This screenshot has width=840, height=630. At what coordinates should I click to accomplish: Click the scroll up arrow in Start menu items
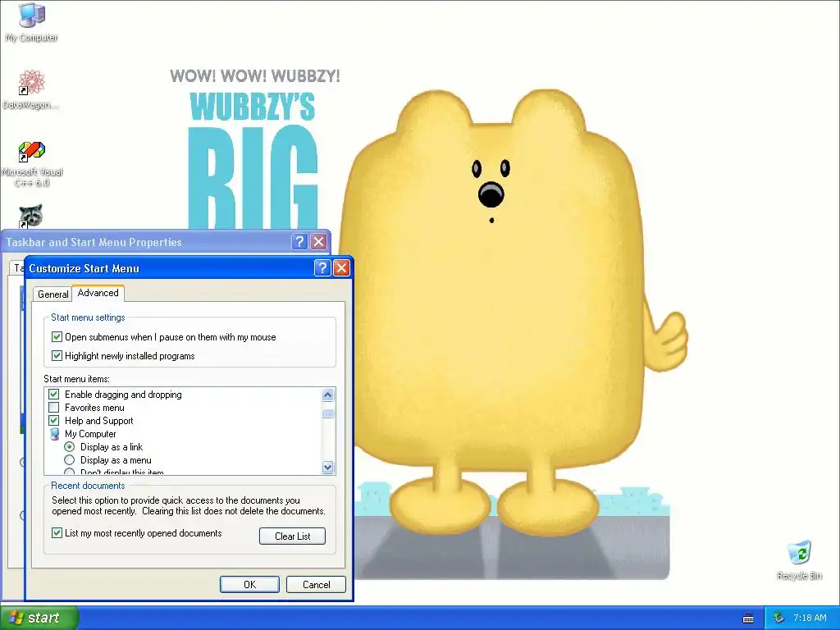[x=328, y=395]
